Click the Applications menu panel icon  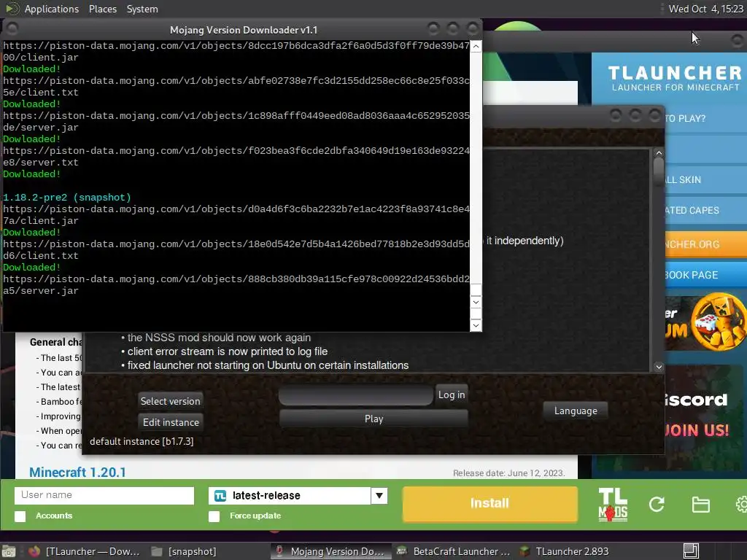pos(12,9)
